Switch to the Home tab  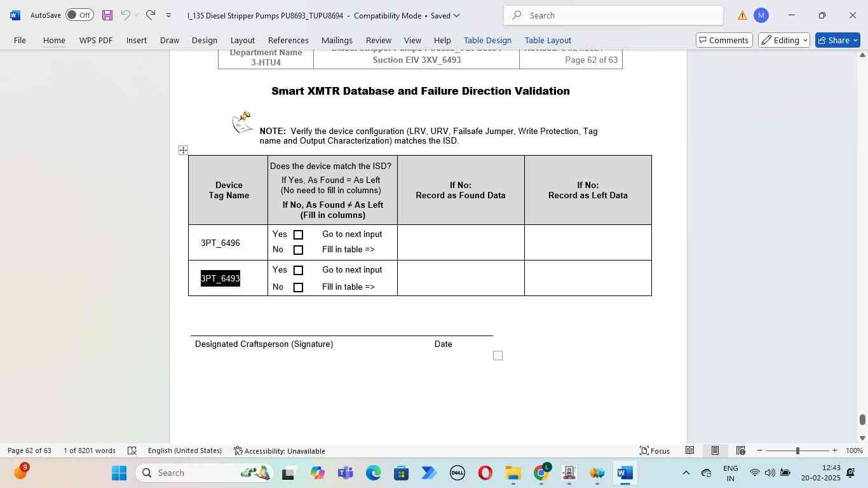[x=54, y=40]
